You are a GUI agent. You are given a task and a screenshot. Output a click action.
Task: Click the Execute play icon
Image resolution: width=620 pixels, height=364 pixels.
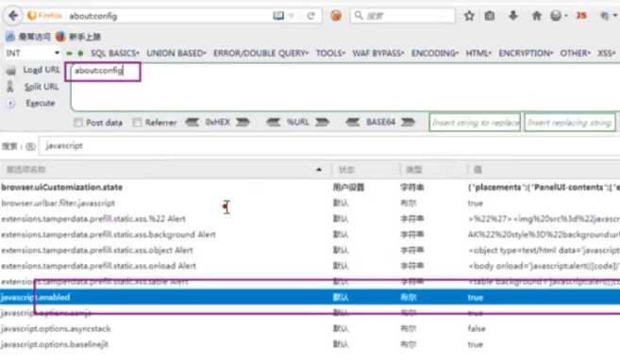click(10, 103)
